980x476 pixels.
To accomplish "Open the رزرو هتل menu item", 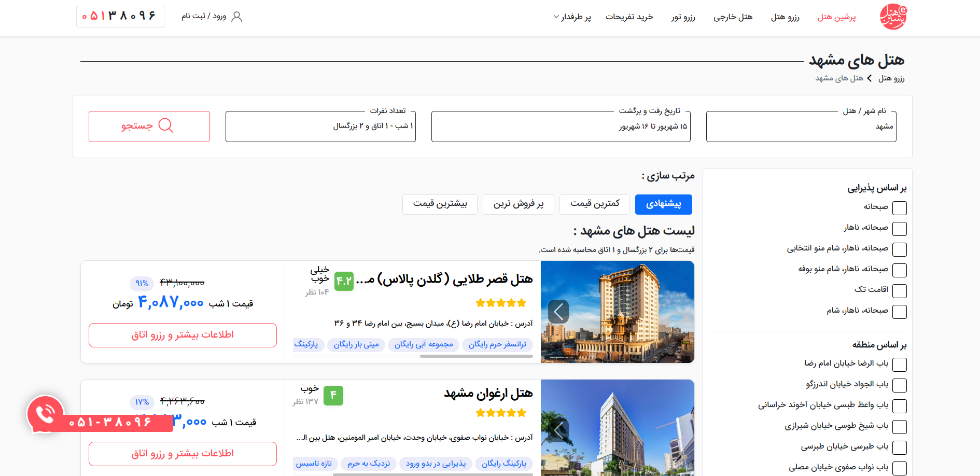I will [785, 17].
